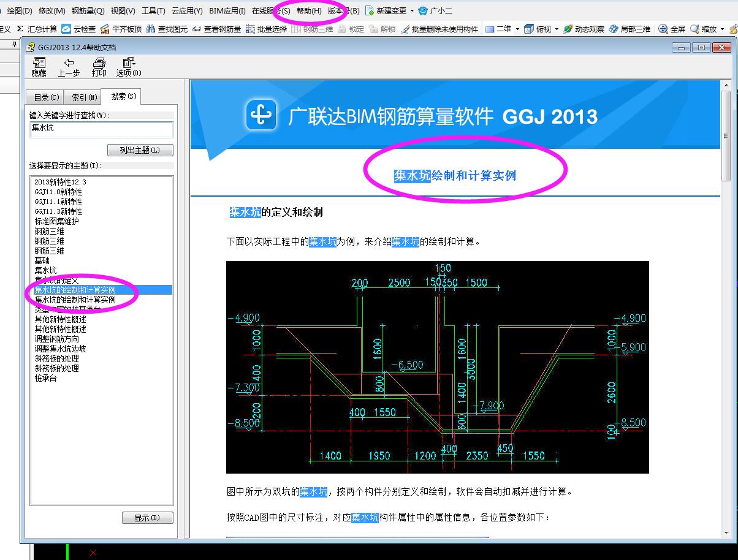738x560 pixels.
Task: Open 查找图元 binoculars tool
Action: (x=167, y=29)
